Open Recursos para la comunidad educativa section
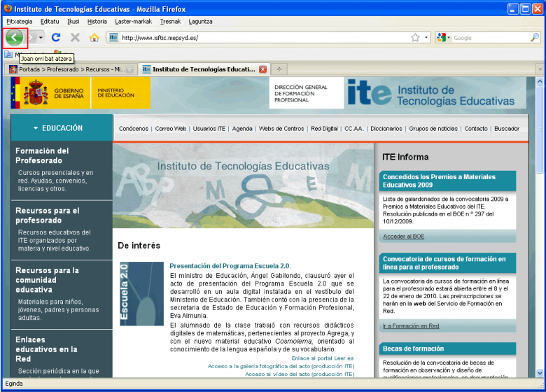The image size is (546, 392). [x=48, y=280]
